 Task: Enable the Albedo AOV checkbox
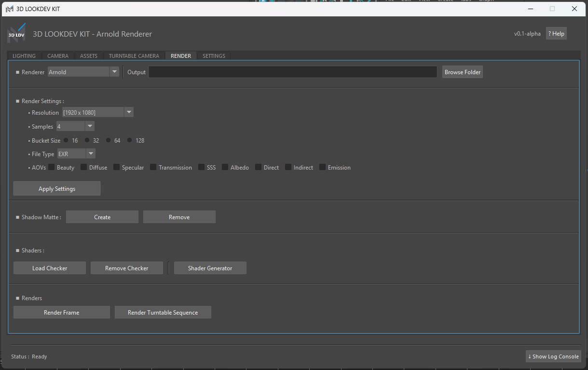coord(225,167)
